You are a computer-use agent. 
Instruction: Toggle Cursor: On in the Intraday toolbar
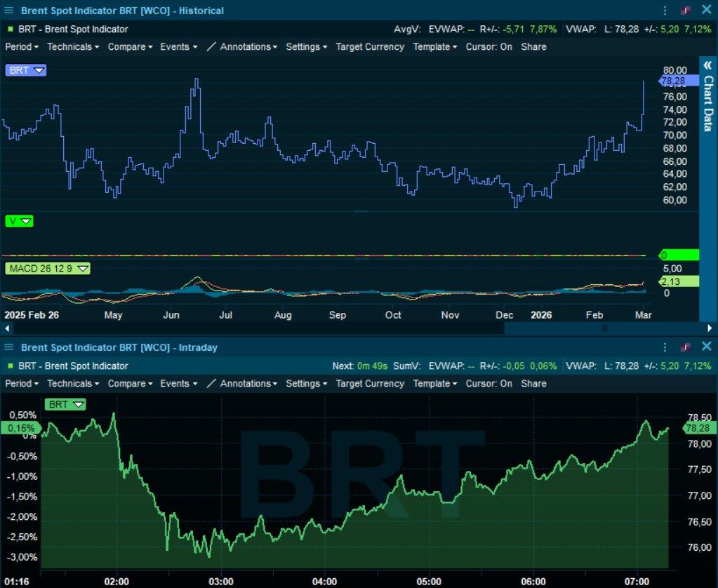tap(488, 384)
